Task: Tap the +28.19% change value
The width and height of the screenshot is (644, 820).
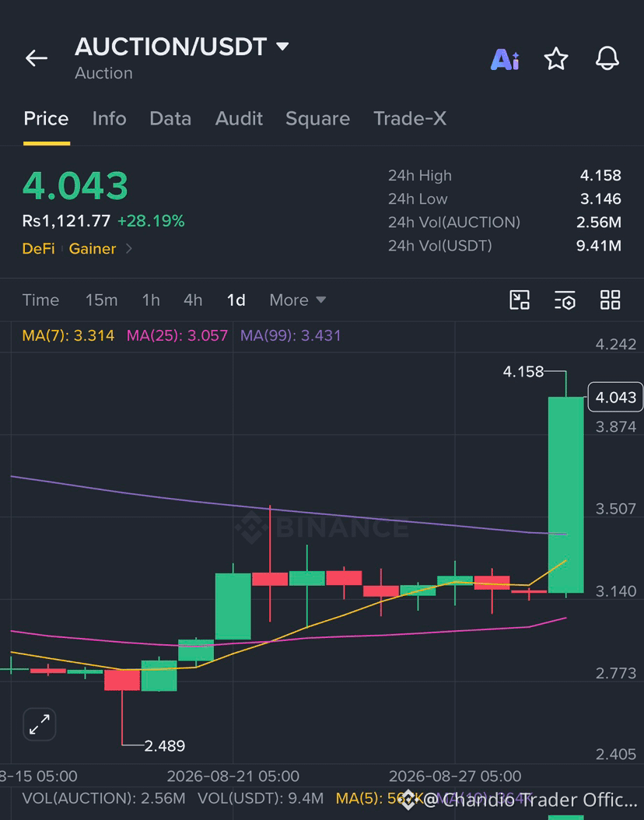Action: 151,221
